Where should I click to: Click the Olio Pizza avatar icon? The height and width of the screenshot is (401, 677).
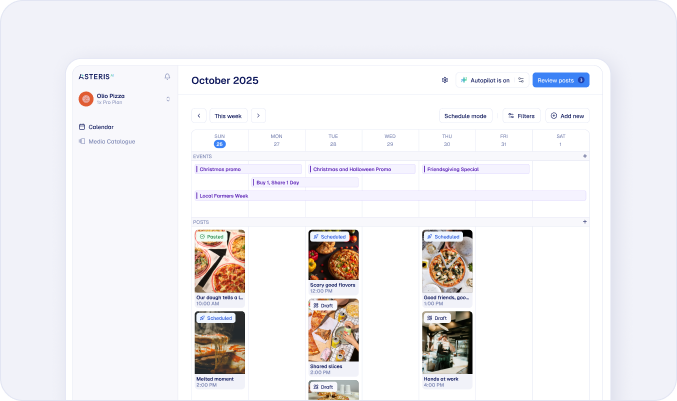pyautogui.click(x=86, y=99)
